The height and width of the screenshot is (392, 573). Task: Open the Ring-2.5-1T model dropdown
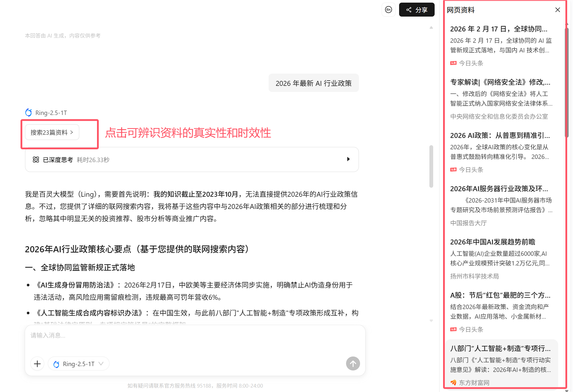coord(79,364)
